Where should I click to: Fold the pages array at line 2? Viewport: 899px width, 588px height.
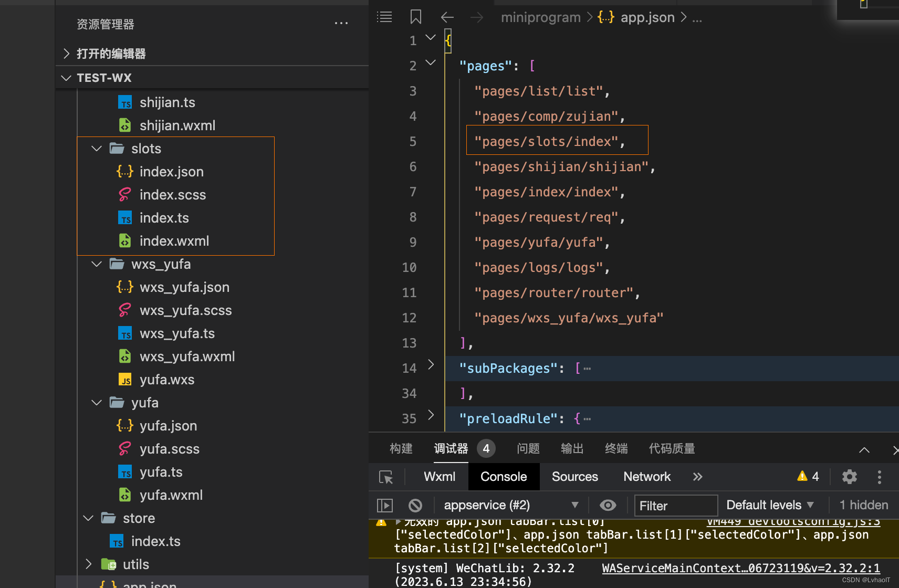tap(431, 63)
